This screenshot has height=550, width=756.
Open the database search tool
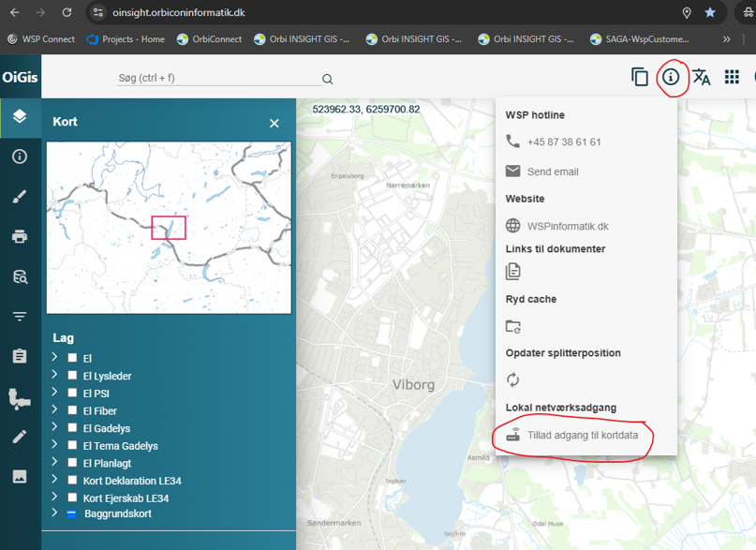click(x=20, y=276)
